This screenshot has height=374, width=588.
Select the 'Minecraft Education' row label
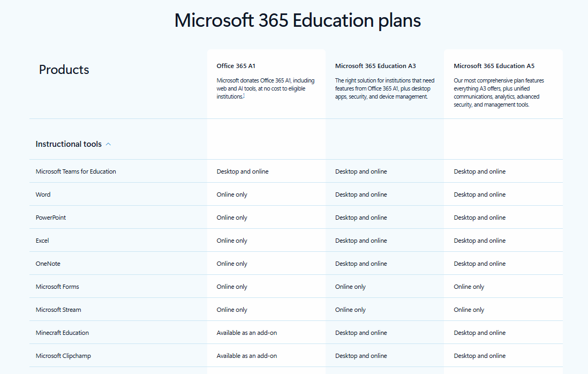(x=62, y=333)
